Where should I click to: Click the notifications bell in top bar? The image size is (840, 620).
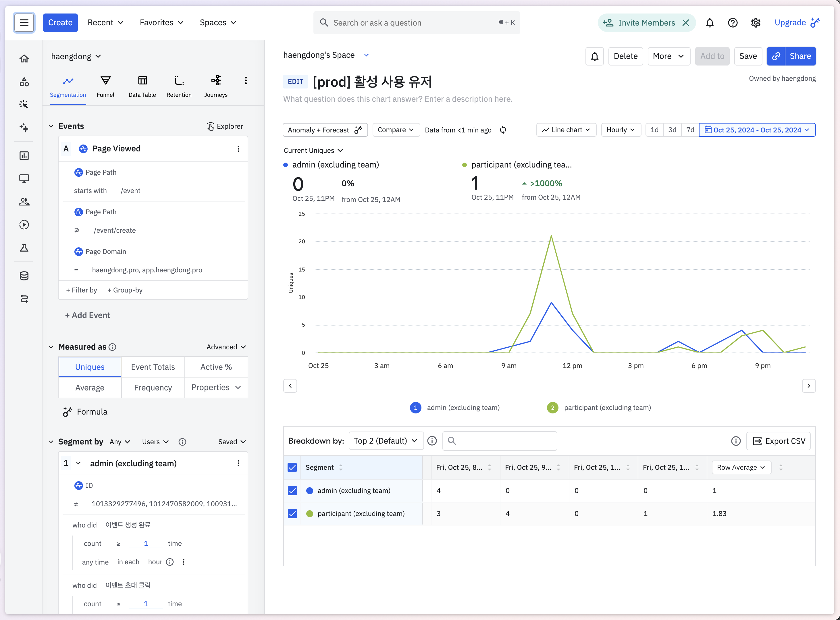[x=710, y=23]
